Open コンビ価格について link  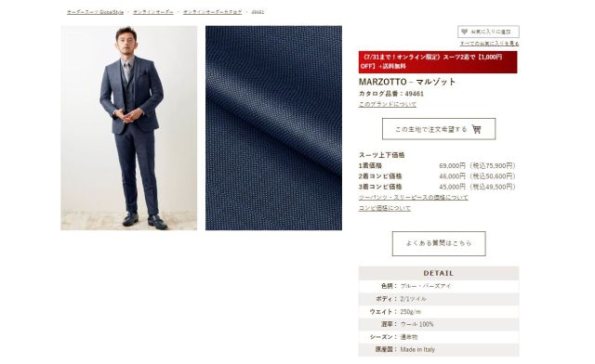385,208
